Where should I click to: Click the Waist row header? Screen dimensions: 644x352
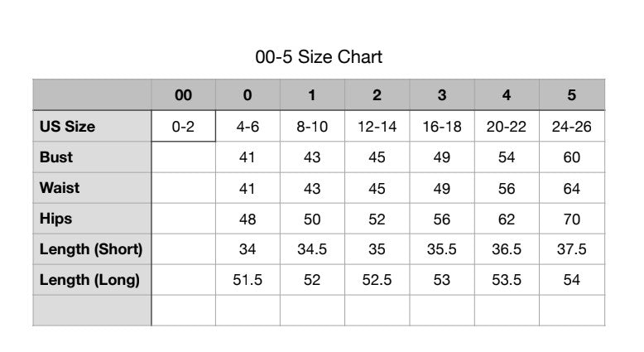(x=92, y=188)
